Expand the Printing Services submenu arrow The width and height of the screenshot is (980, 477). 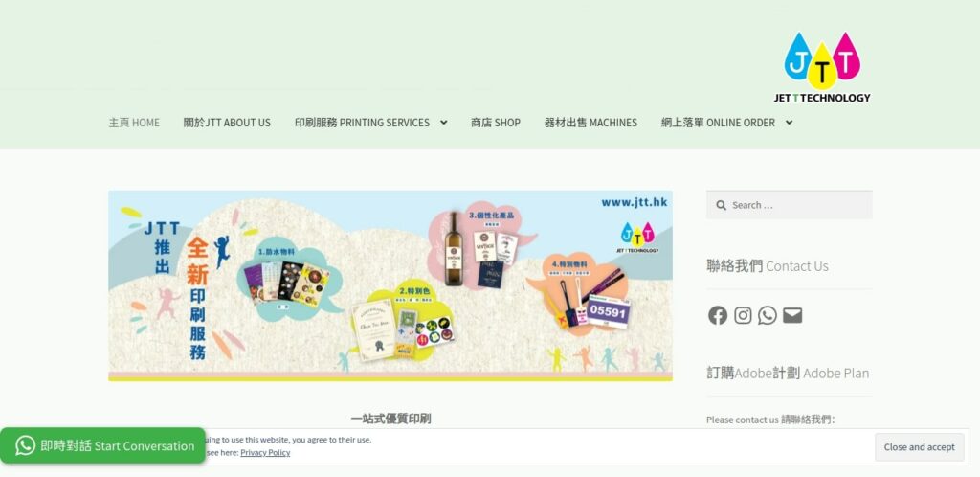[x=444, y=123]
